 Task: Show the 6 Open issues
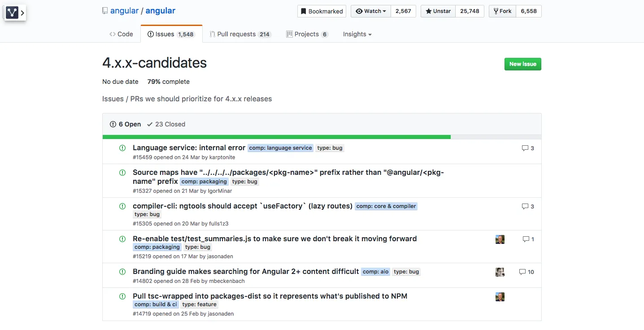coord(125,124)
